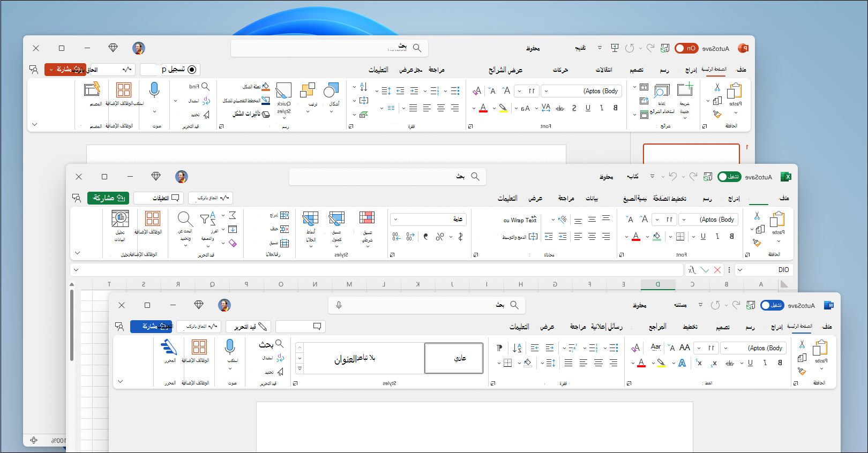
Task: Click the PowerPoint Add-ins grid icon
Action: pos(124,90)
